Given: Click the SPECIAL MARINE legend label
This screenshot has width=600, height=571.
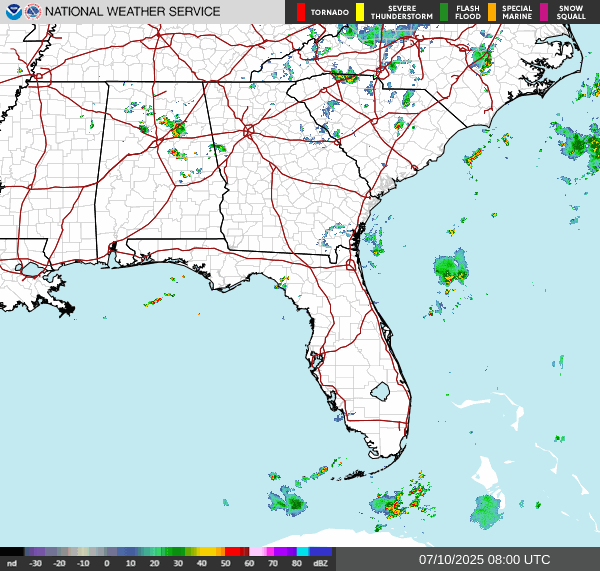Looking at the screenshot, I should pyautogui.click(x=517, y=12).
